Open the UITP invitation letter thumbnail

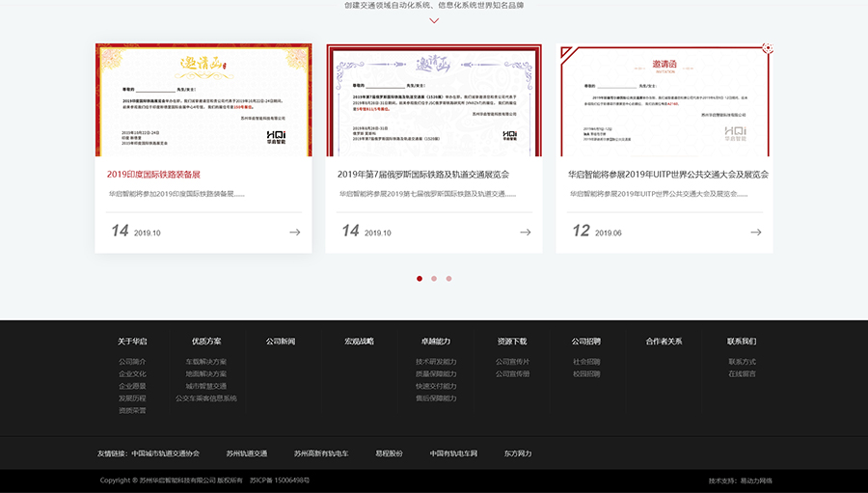click(x=664, y=99)
